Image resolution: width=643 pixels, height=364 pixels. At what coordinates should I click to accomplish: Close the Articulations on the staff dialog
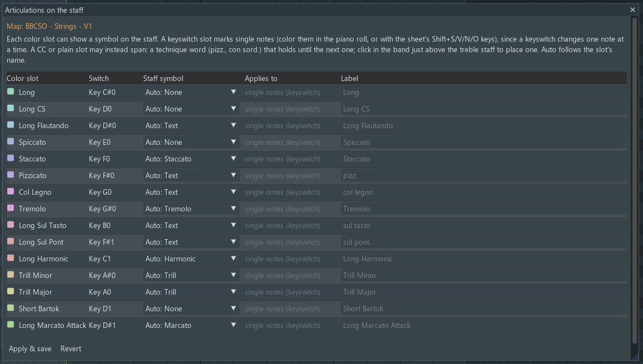pyautogui.click(x=632, y=10)
